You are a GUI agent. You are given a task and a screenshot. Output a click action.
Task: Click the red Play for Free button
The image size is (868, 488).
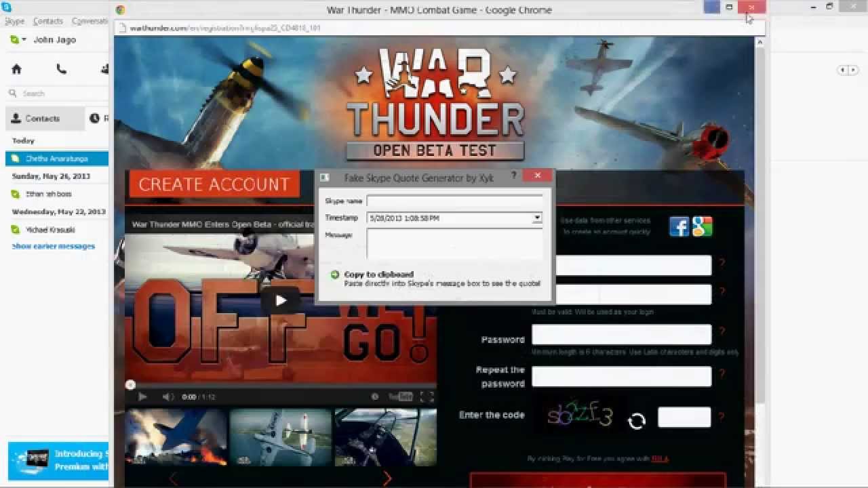click(x=598, y=480)
